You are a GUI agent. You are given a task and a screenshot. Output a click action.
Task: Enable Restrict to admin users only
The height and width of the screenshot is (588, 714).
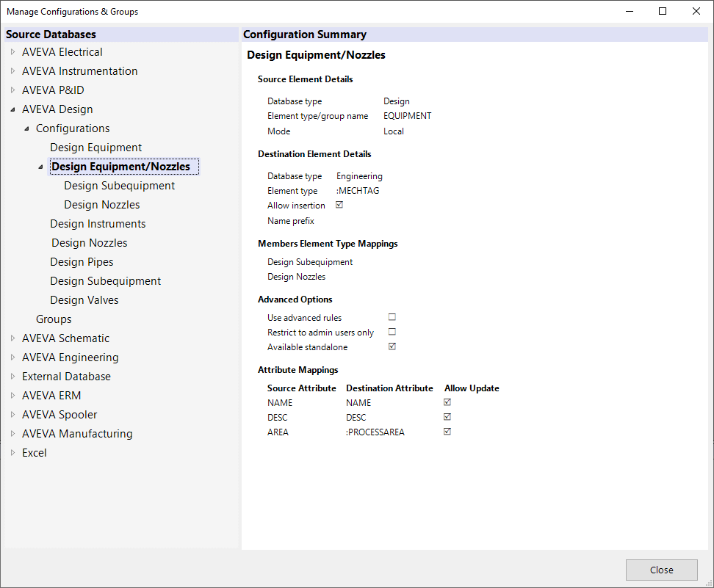pyautogui.click(x=392, y=332)
